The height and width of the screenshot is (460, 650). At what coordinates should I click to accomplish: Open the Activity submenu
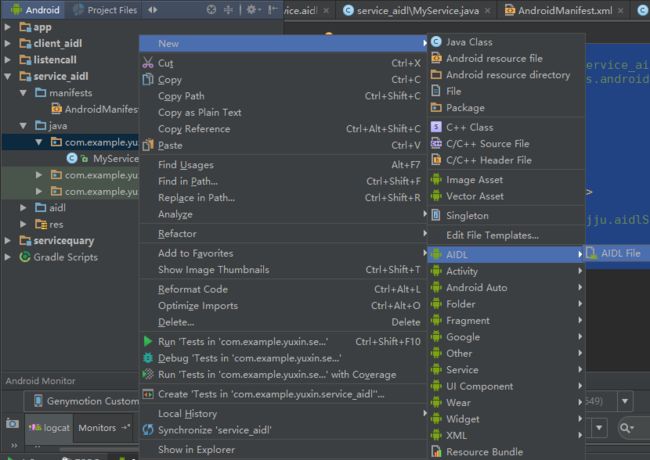coord(506,271)
